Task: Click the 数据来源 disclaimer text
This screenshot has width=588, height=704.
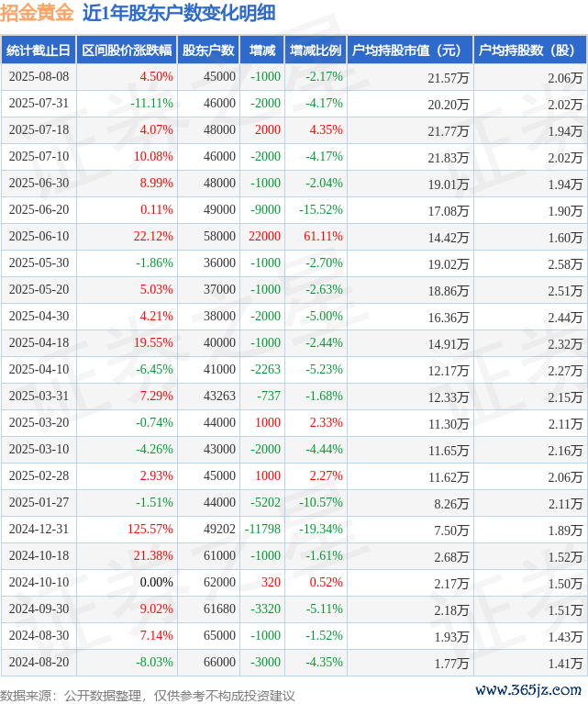Action: 147,696
